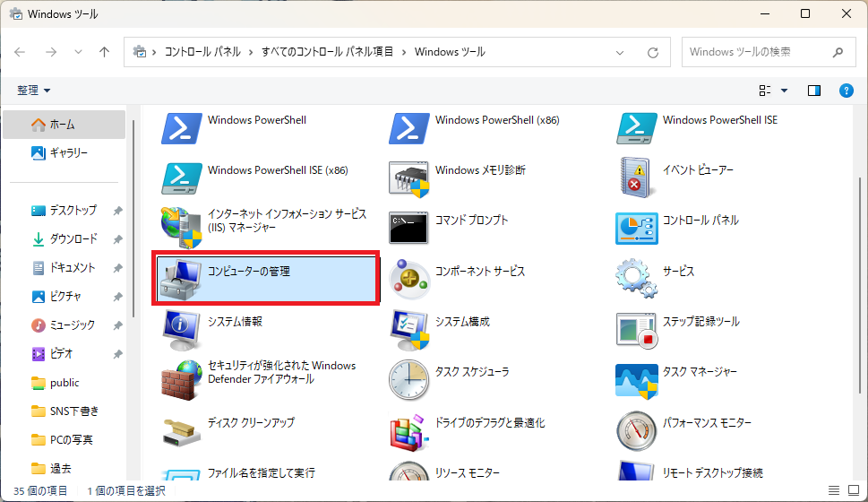
Task: Select the タスク マネージャー icon
Action: point(637,381)
